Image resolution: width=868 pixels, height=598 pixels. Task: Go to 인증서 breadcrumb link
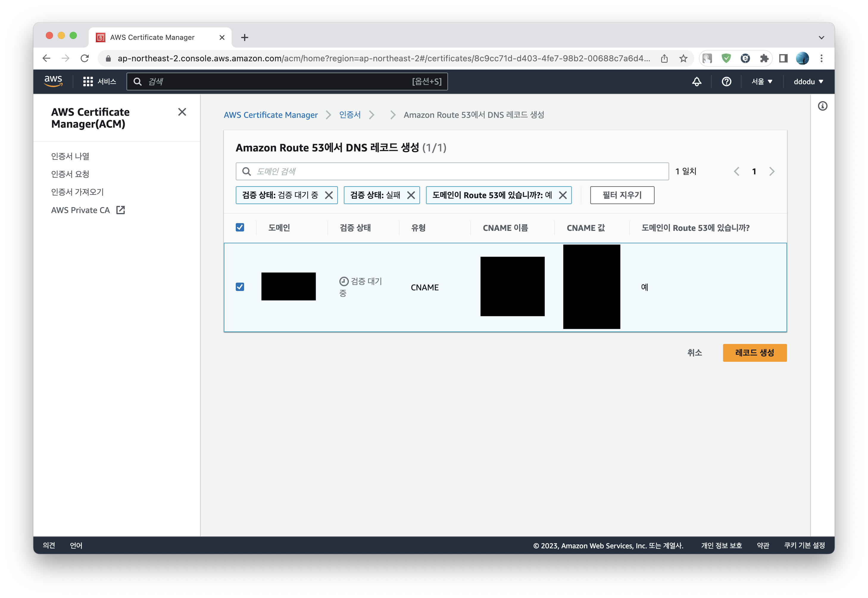click(x=350, y=115)
